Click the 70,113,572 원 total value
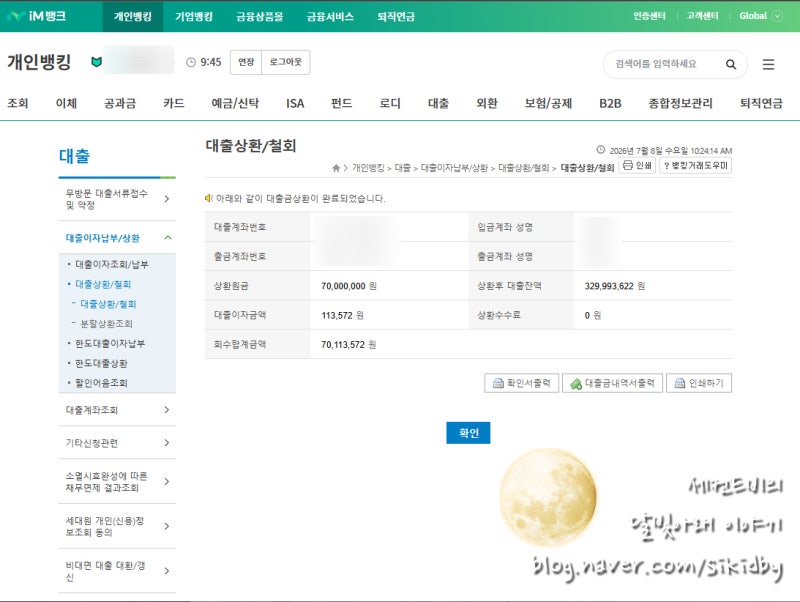The image size is (800, 602). click(348, 345)
